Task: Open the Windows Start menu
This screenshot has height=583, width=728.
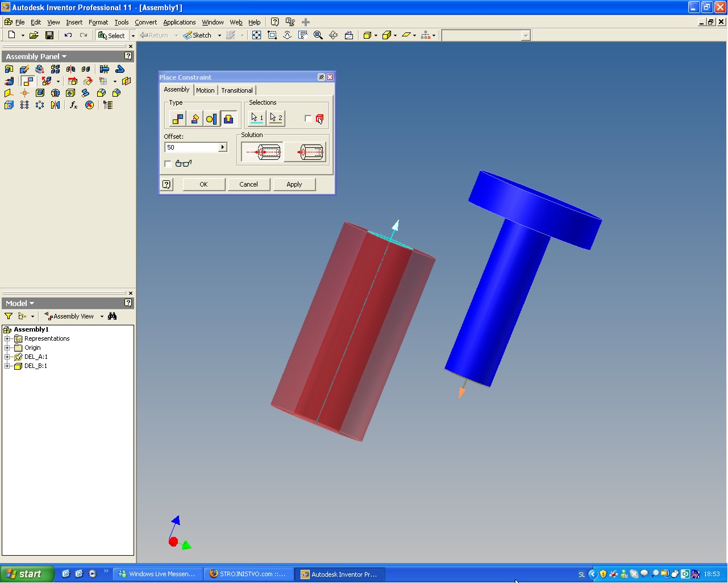Action: 27,574
